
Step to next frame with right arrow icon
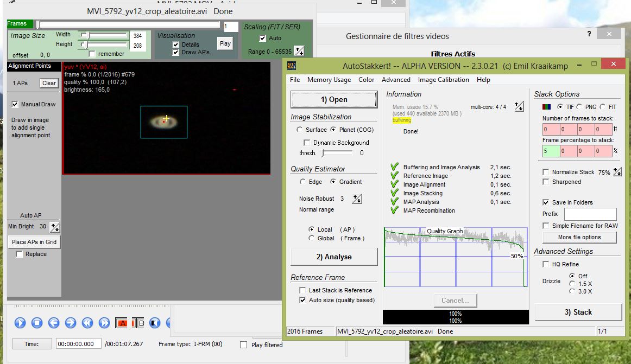coord(71,323)
